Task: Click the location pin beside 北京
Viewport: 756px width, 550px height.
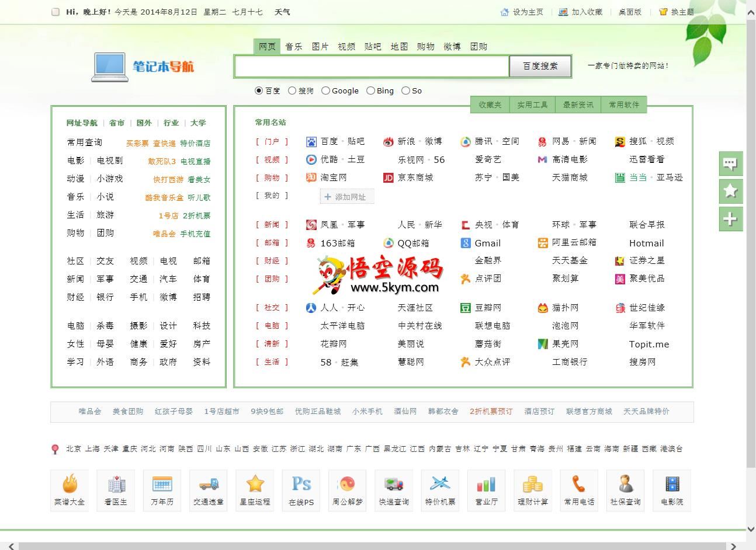Action: click(55, 449)
